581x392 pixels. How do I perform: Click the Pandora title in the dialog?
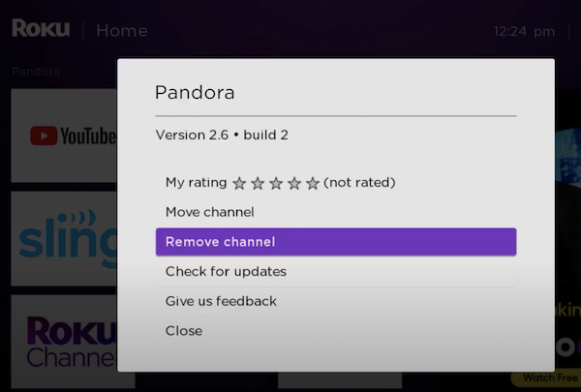click(x=195, y=93)
